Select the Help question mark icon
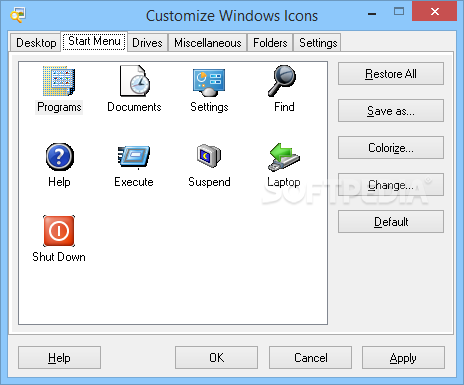The width and height of the screenshot is (464, 385). 59,156
